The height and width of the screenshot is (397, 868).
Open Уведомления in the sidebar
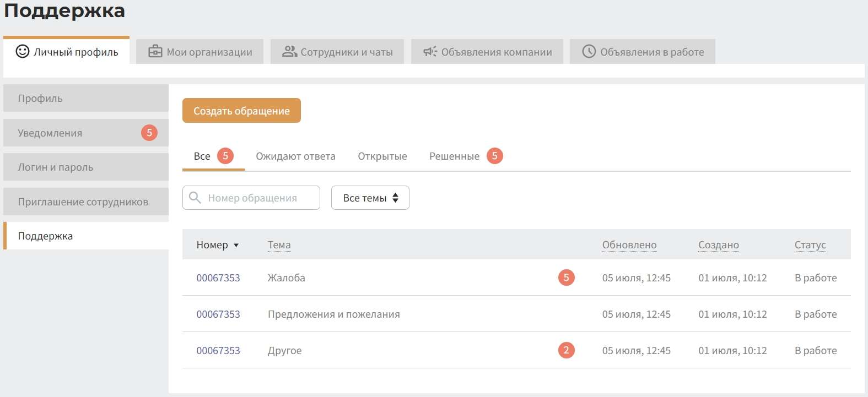point(86,133)
